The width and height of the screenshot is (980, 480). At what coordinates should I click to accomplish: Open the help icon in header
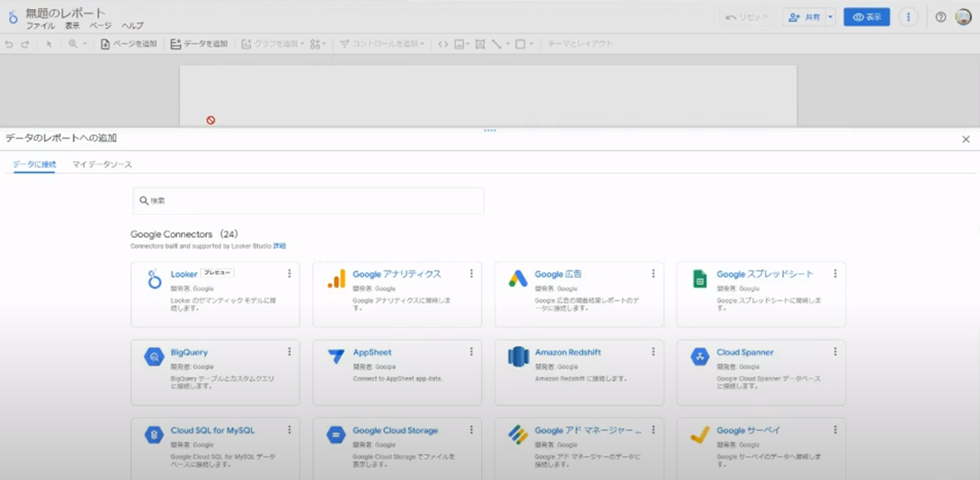point(940,17)
